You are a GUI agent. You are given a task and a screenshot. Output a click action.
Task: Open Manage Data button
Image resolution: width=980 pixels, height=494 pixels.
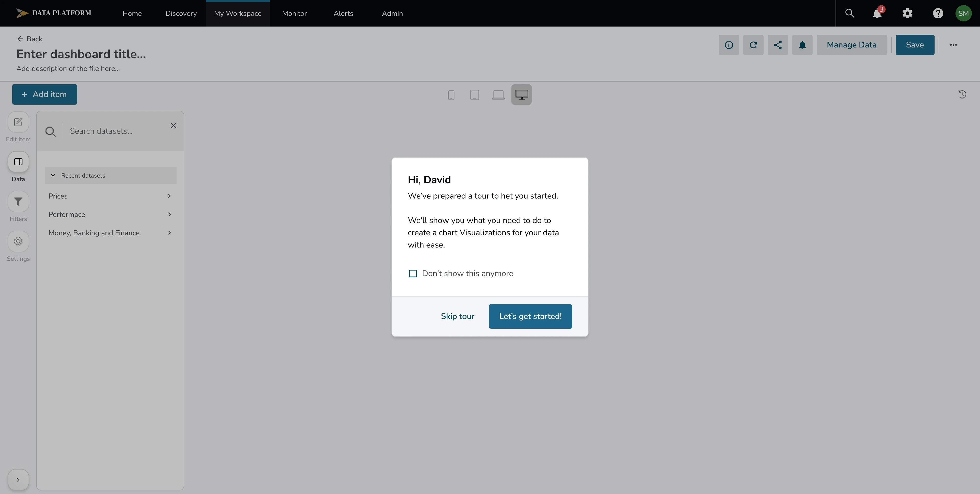(x=851, y=45)
